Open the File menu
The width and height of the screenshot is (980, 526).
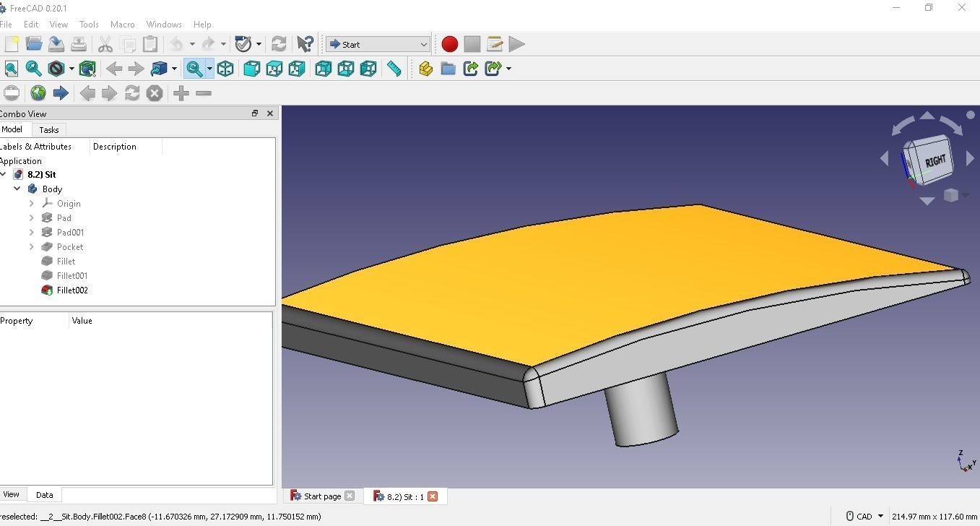[x=6, y=24]
